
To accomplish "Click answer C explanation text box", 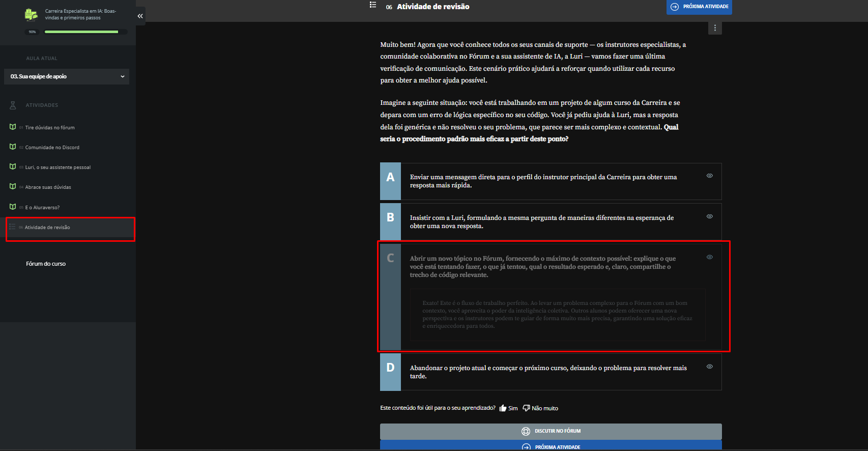I will point(558,315).
